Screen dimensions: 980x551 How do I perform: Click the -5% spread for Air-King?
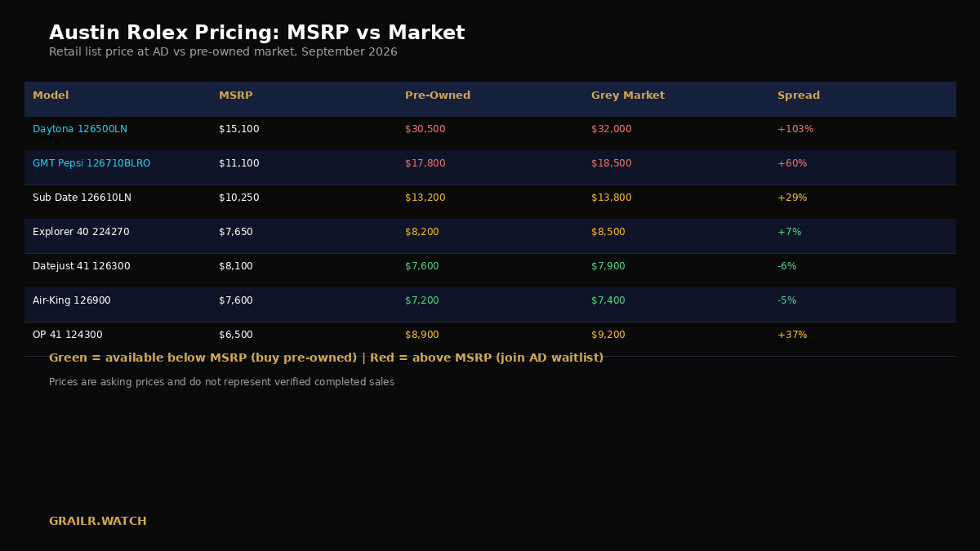(787, 300)
